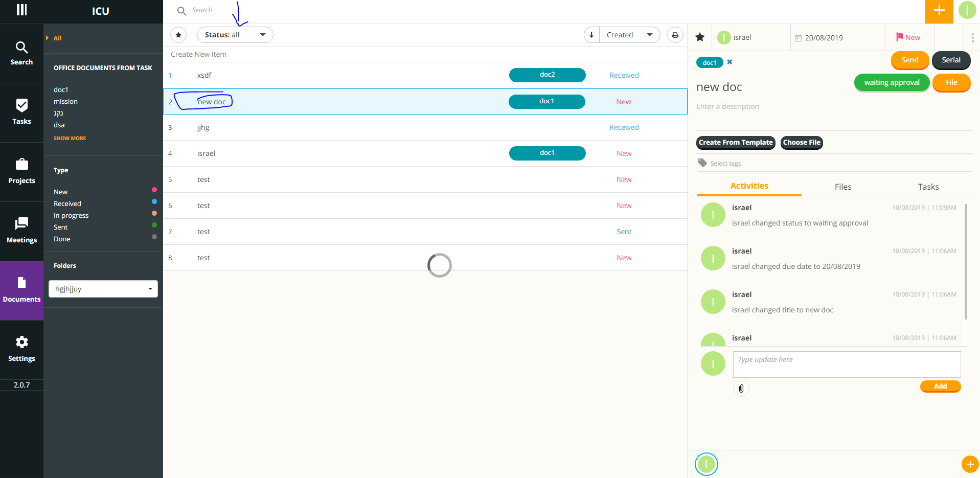980x478 pixels.
Task: Click the orange File button
Action: click(951, 83)
